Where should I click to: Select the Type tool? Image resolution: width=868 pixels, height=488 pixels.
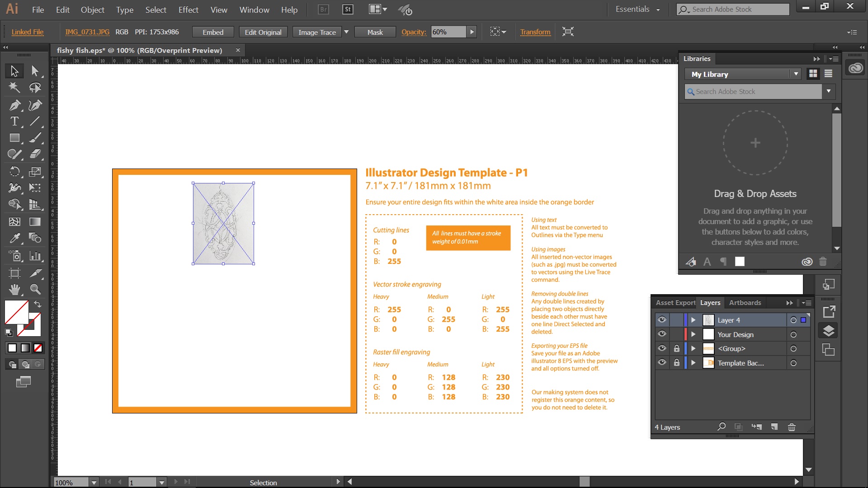coord(14,121)
